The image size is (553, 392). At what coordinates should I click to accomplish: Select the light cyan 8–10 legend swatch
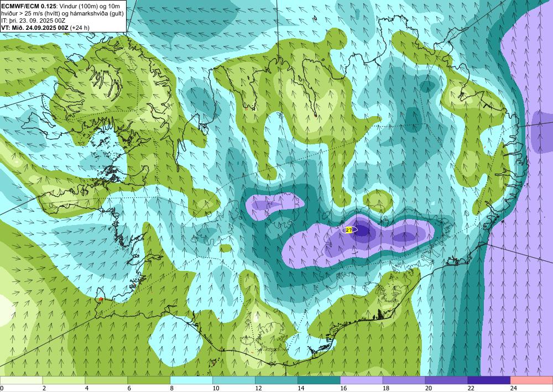pos(191,380)
